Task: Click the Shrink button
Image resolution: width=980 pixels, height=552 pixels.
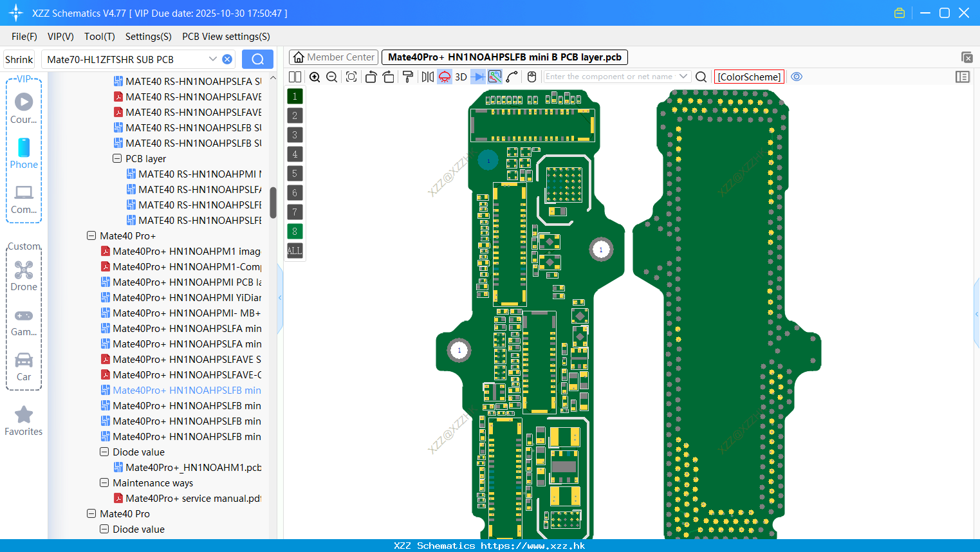Action: [x=19, y=59]
